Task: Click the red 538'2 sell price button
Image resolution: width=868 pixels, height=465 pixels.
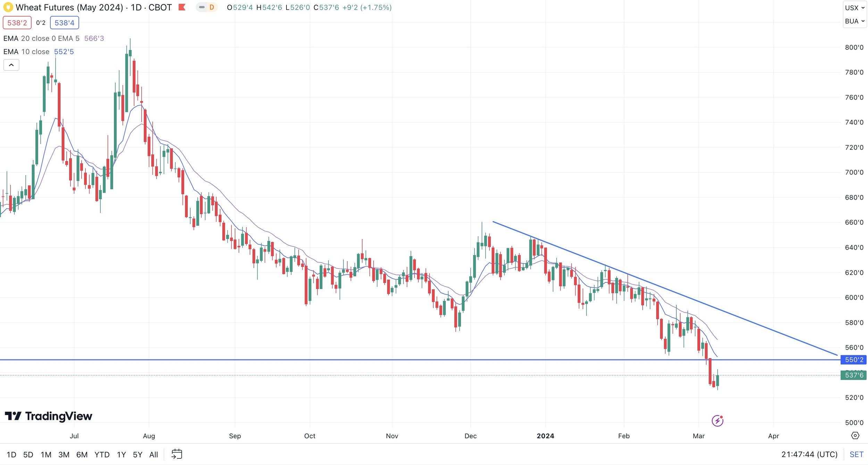Action: click(17, 23)
